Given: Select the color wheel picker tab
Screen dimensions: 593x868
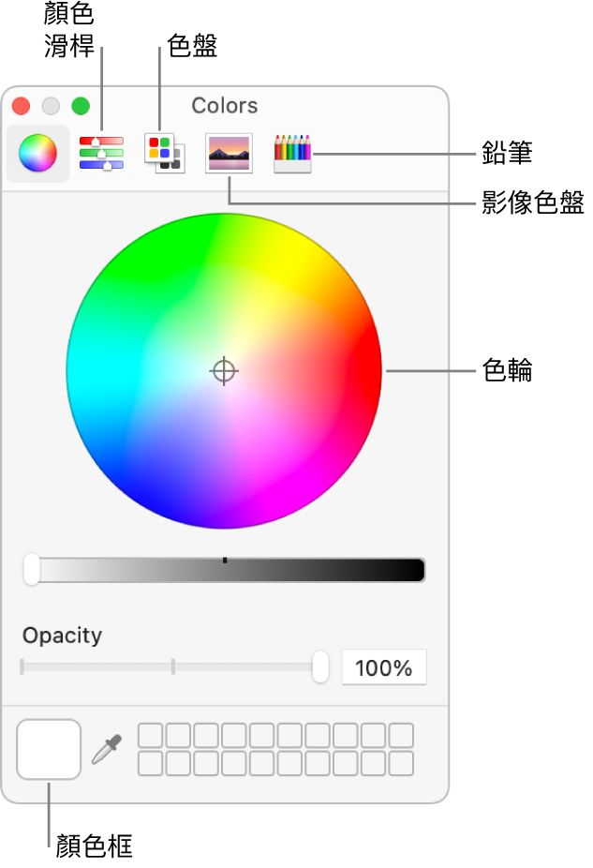Looking at the screenshot, I should point(37,153).
